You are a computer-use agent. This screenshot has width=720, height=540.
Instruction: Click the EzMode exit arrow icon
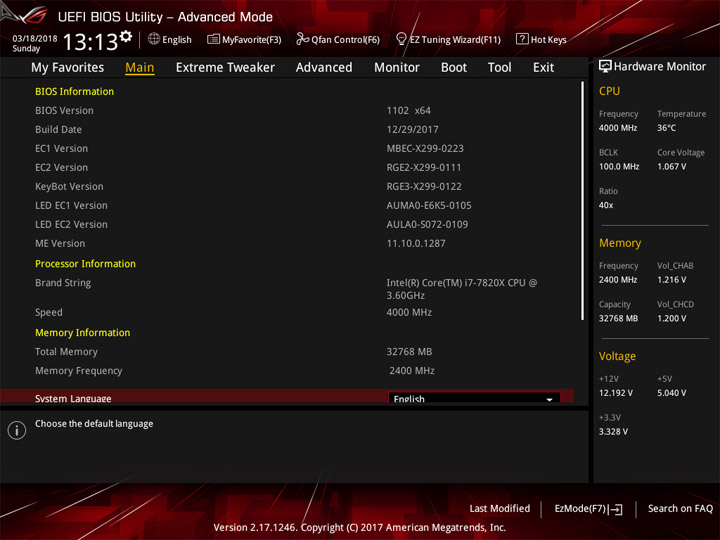pos(616,509)
